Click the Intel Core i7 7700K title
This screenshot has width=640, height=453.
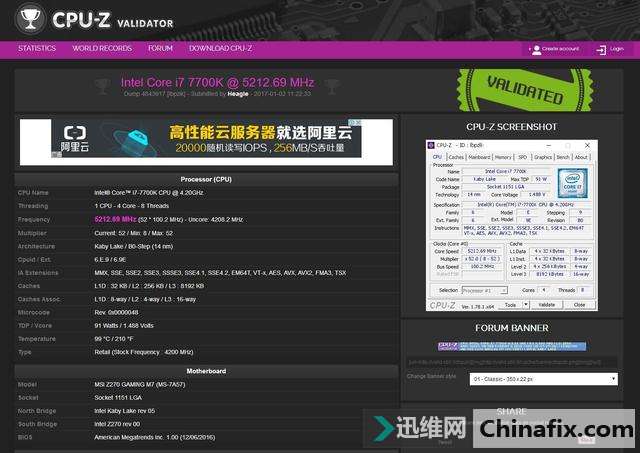(218, 82)
